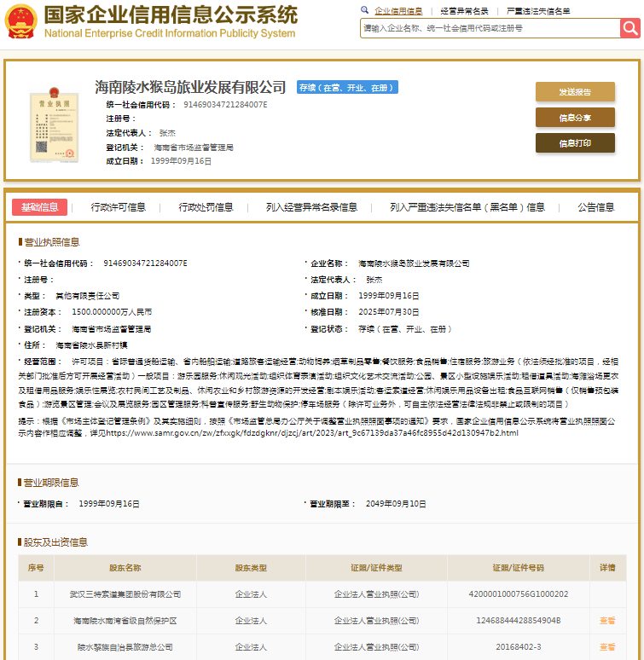The image size is (644, 660).
Task: Click the approval date 2025年07月30日
Action: (388, 312)
